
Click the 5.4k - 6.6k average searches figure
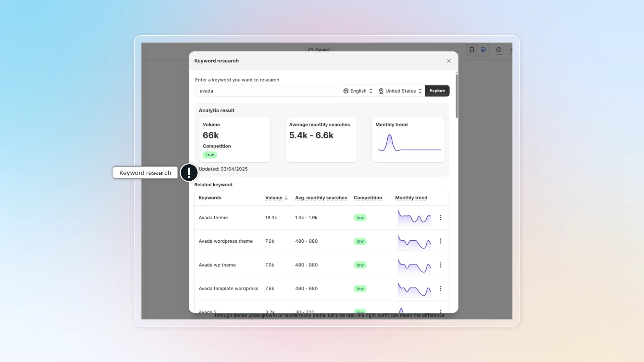pyautogui.click(x=311, y=135)
